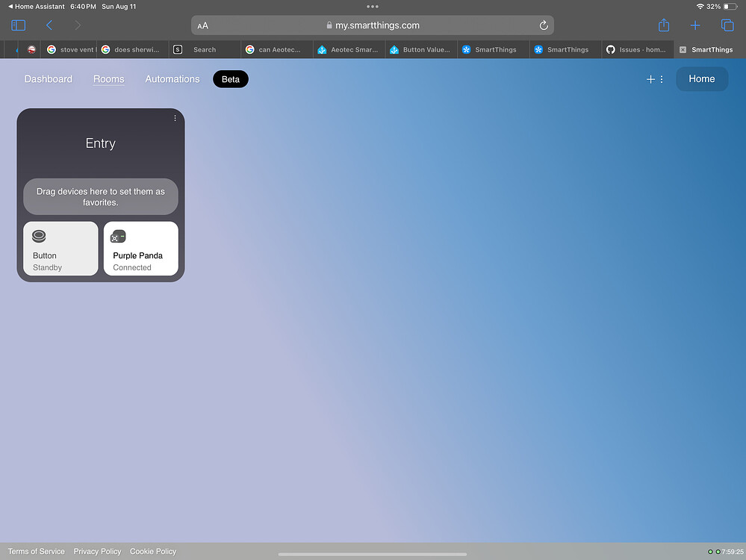Click the Purple Panda device icon
The width and height of the screenshot is (746, 560).
pos(118,236)
